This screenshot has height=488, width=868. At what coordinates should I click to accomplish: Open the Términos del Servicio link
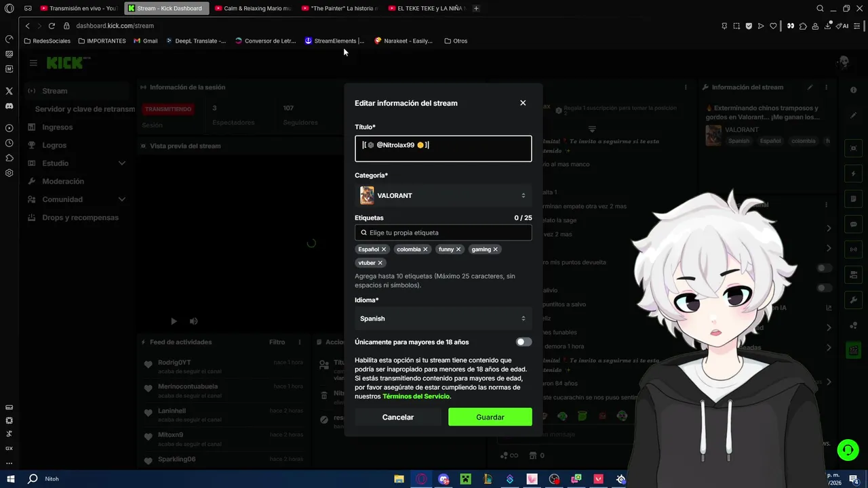click(416, 396)
